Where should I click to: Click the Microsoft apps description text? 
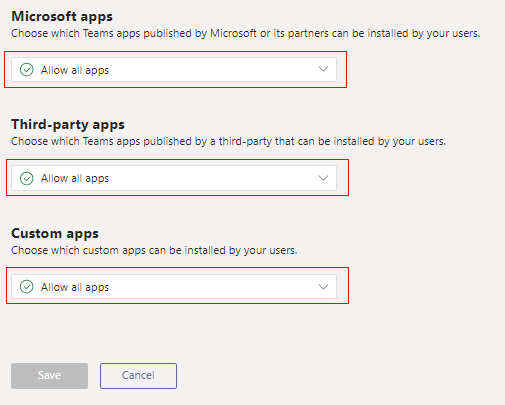[x=246, y=33]
